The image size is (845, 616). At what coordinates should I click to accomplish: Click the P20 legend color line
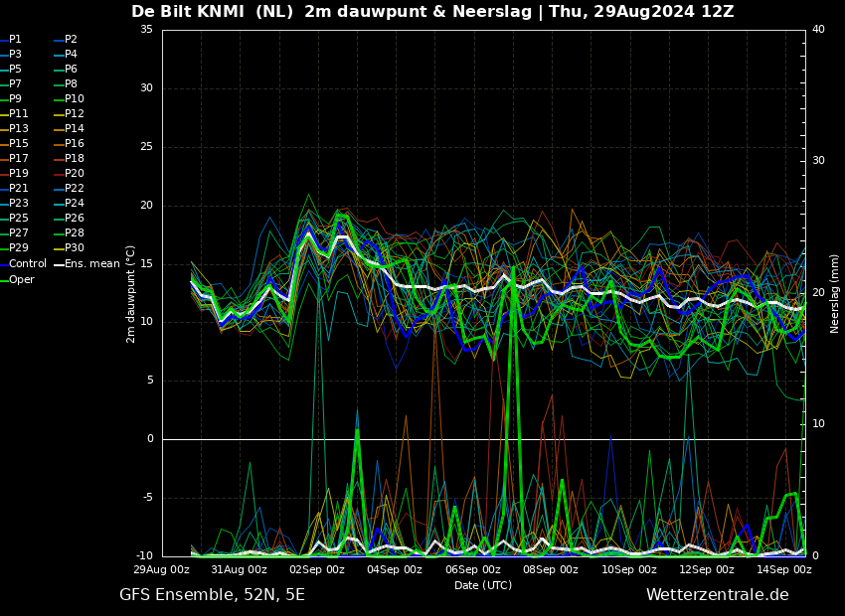point(60,174)
